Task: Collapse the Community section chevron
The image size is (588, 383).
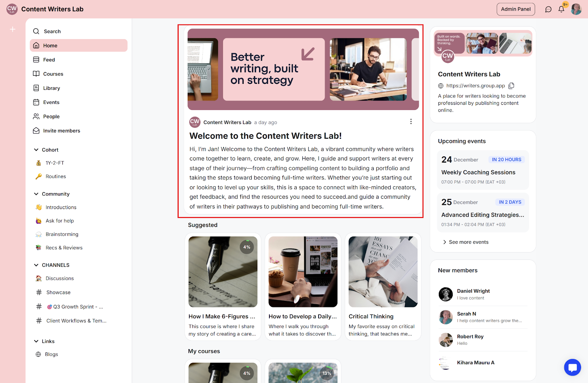Action: click(x=36, y=194)
